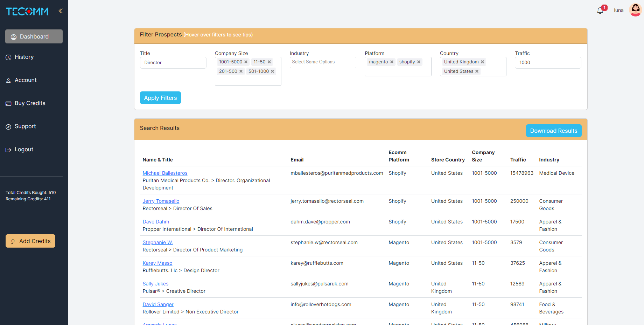644x325 pixels.
Task: Remove the 501-1000 company size tag
Action: pos(272,71)
